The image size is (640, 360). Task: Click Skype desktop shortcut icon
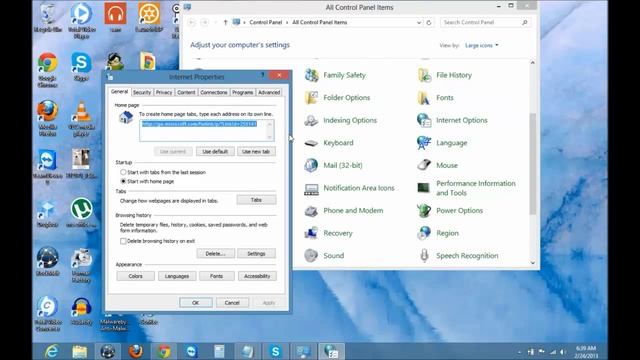coord(81,67)
